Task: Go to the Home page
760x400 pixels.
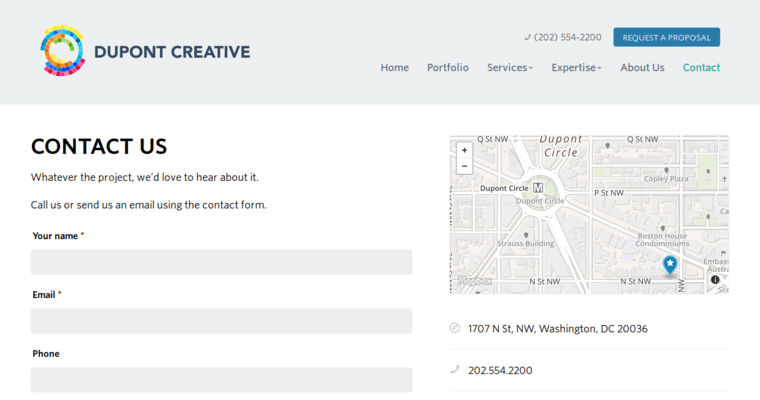Action: point(394,68)
